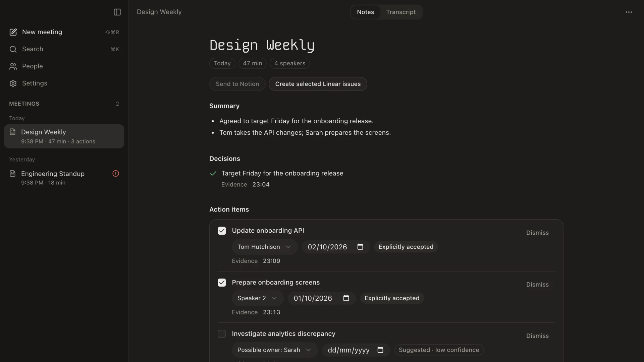Open the Engineering Standup meeting
Screen dimensions: 644x362
64,178
